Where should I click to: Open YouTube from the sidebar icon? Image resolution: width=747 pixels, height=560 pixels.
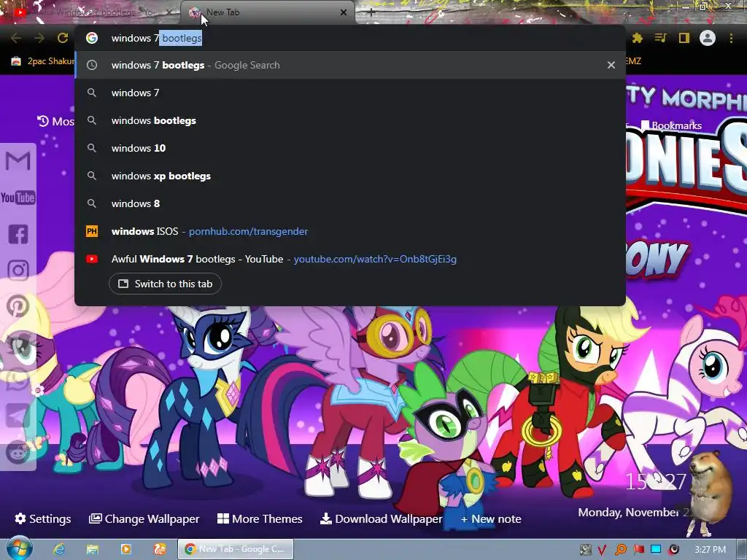(x=18, y=197)
